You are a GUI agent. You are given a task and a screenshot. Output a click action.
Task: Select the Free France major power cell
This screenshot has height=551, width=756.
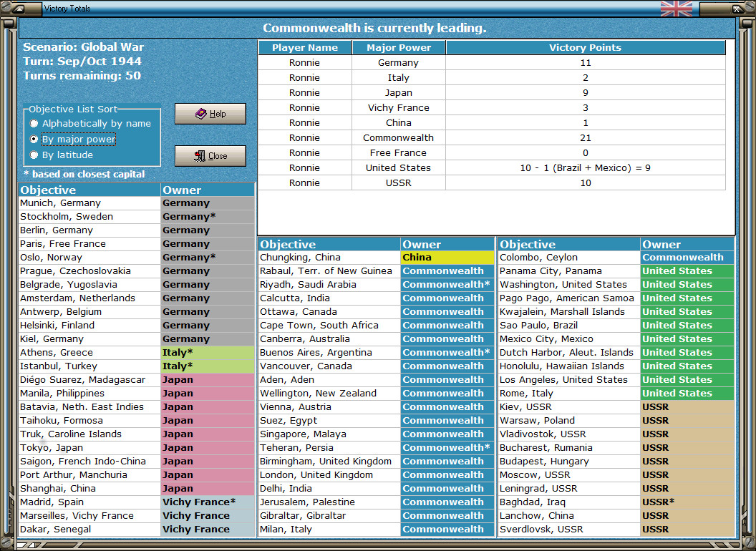[x=398, y=153]
